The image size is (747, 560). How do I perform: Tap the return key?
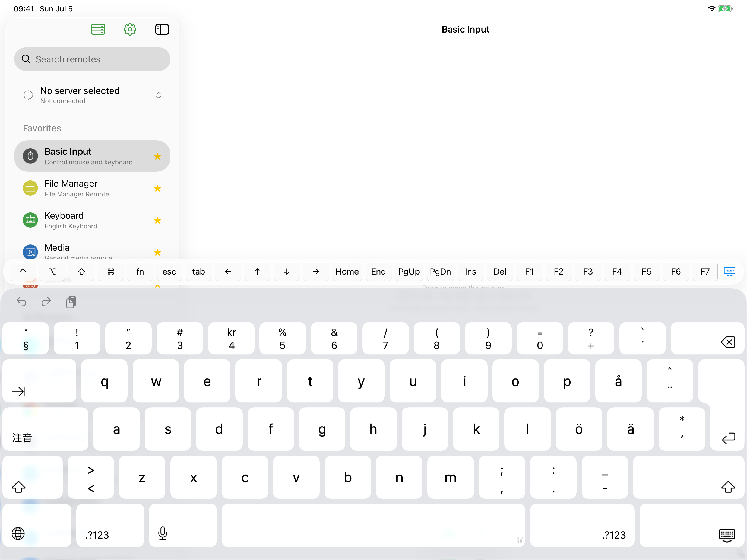point(727,429)
